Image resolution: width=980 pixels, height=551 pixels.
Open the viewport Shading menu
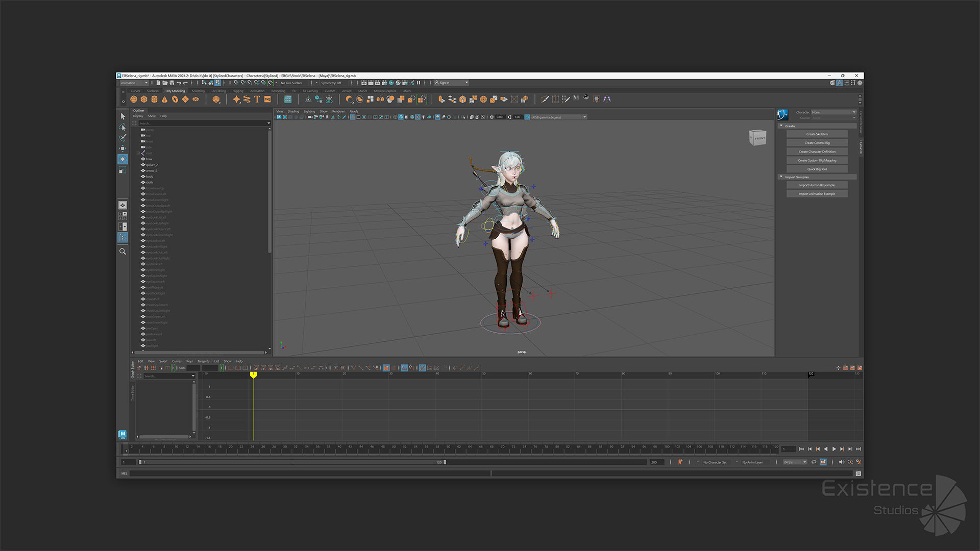pyautogui.click(x=293, y=111)
